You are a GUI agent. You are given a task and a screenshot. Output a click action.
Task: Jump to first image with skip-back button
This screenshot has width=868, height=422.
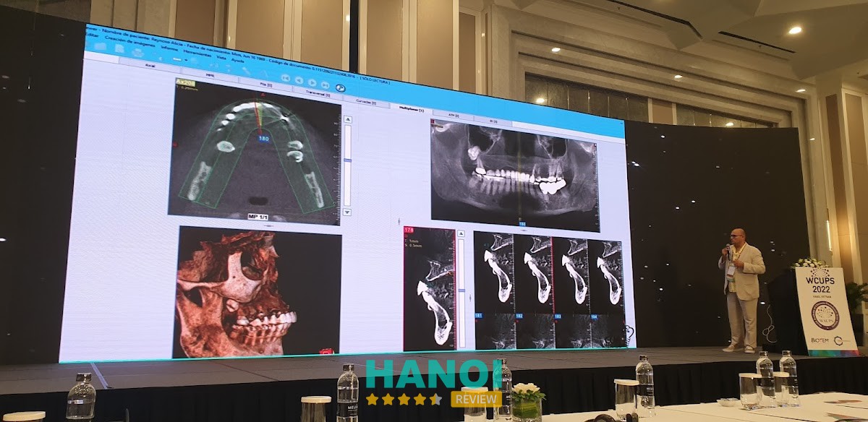(x=286, y=77)
